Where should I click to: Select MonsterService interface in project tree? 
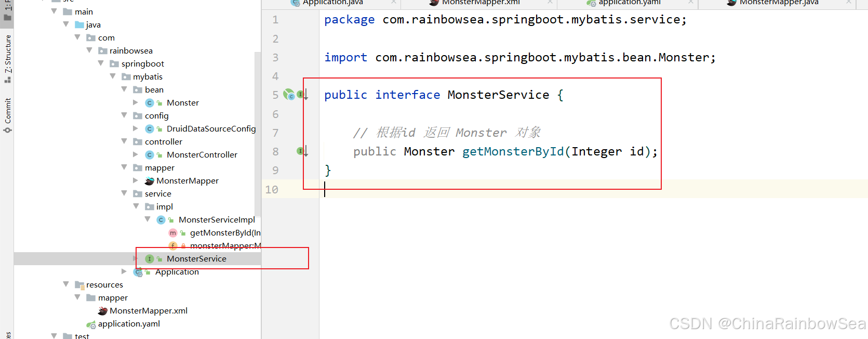196,259
